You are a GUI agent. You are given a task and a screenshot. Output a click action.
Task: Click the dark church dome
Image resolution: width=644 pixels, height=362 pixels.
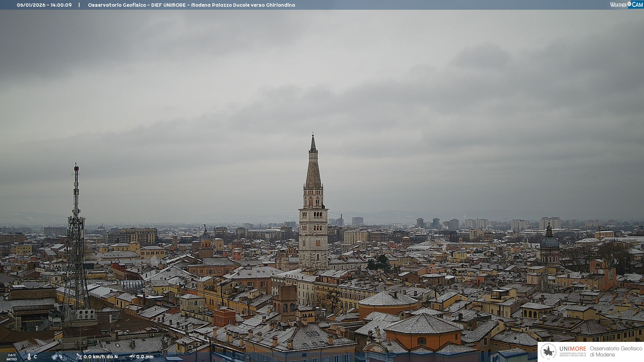coord(549,241)
